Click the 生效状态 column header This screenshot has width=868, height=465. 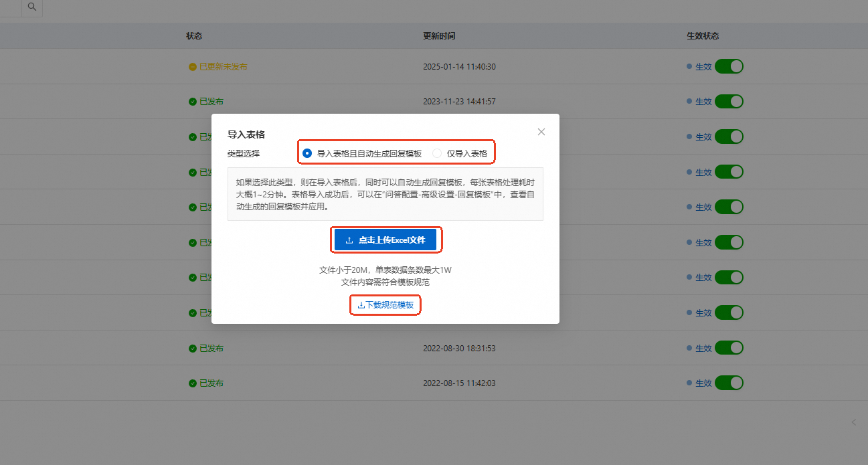[703, 35]
